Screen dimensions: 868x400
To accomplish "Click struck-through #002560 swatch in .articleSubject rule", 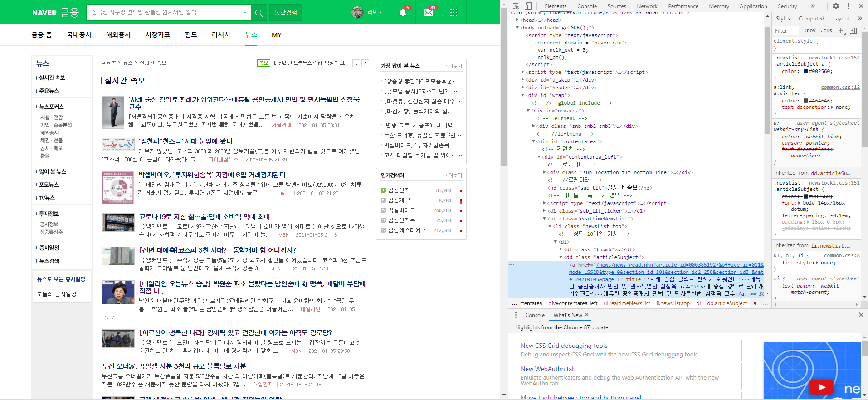I will [x=806, y=196].
